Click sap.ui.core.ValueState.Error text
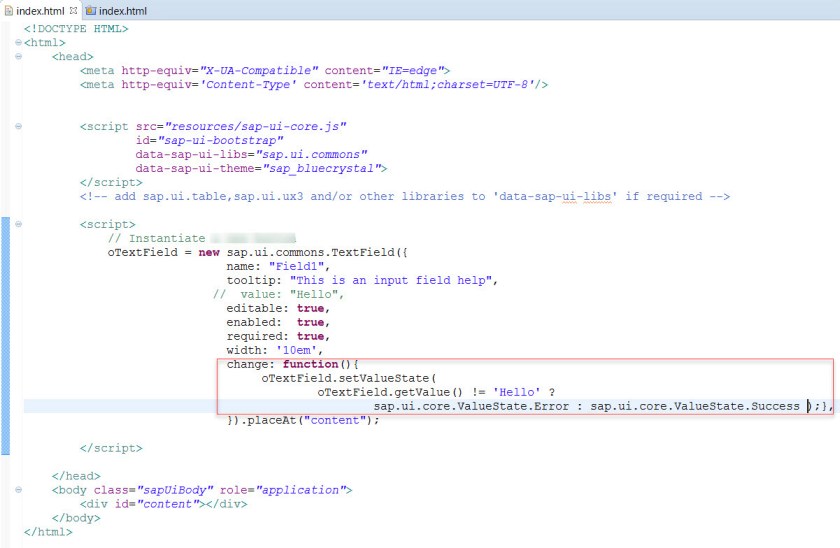 click(471, 406)
